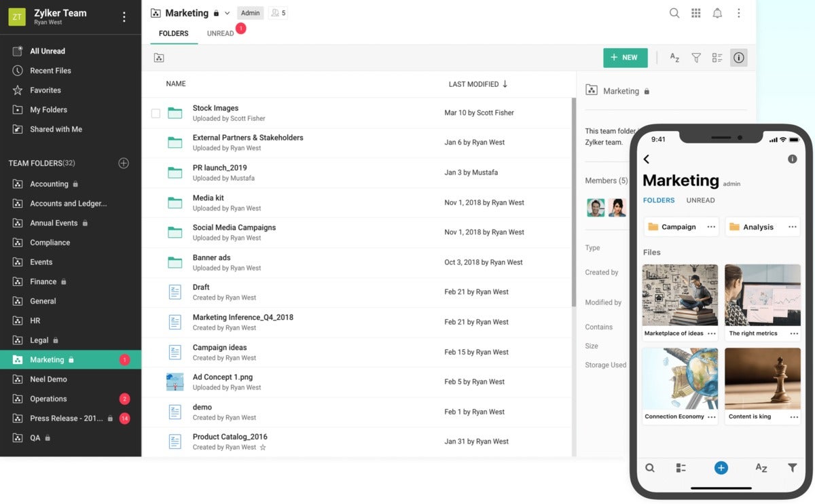Select the Unread tab on the phone
This screenshot has height=504, width=815.
point(700,200)
